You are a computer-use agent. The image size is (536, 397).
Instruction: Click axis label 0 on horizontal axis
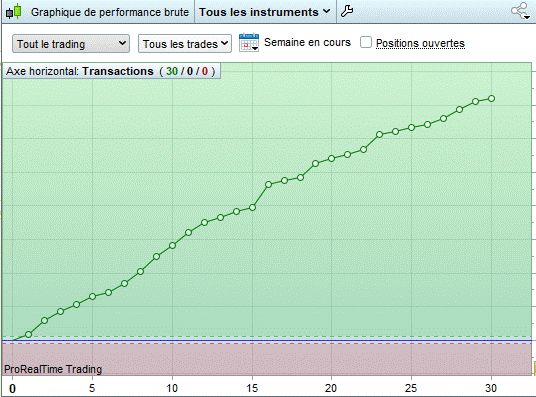coord(13,388)
